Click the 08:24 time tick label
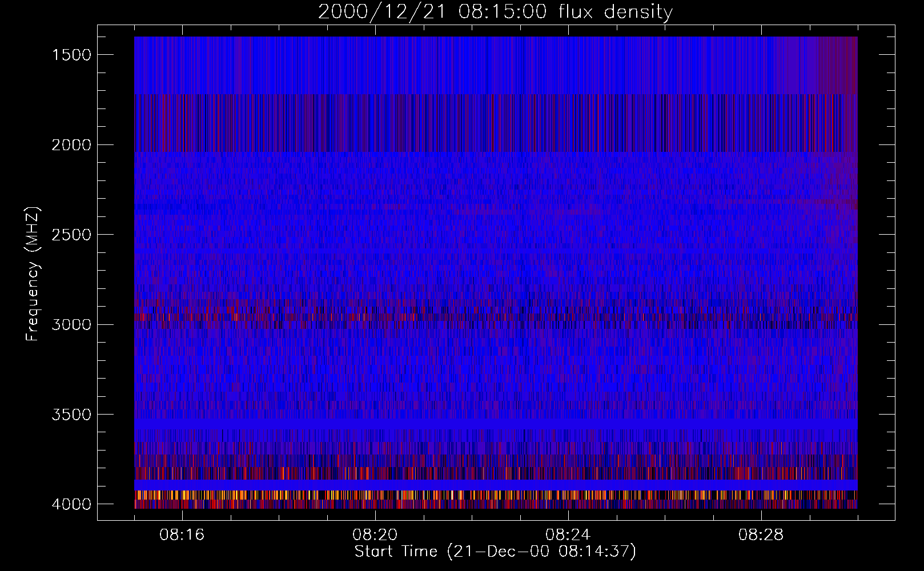This screenshot has width=924, height=571. coord(568,535)
